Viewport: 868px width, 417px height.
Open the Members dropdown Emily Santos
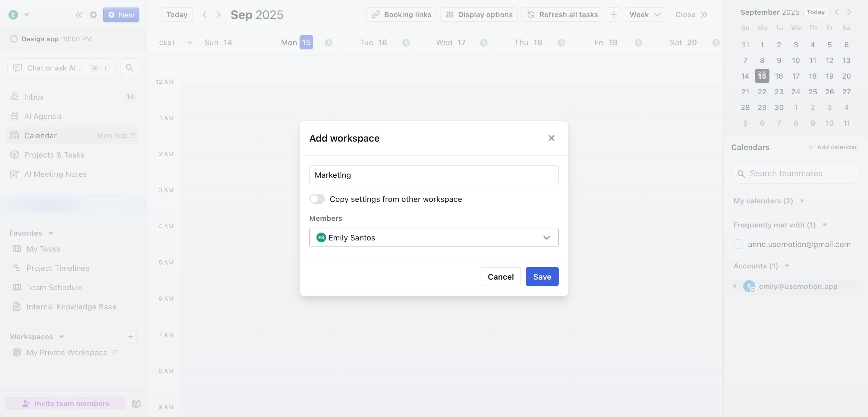(x=434, y=237)
